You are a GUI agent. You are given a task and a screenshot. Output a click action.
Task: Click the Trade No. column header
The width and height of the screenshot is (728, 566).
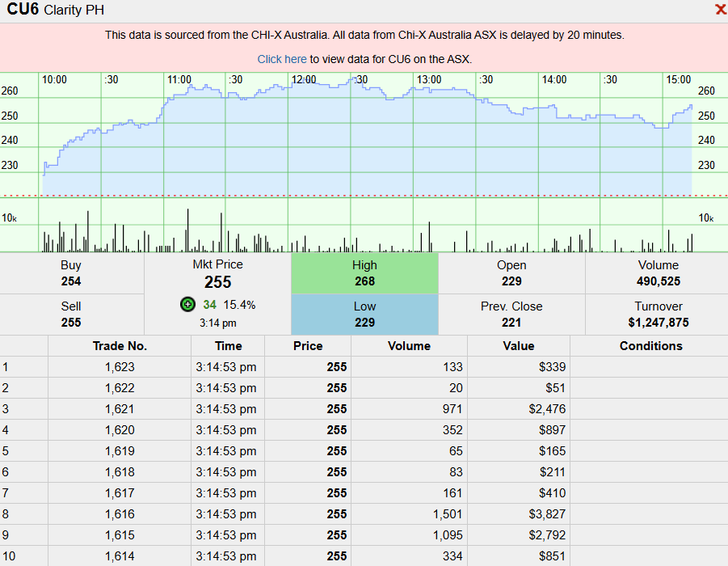pos(120,346)
